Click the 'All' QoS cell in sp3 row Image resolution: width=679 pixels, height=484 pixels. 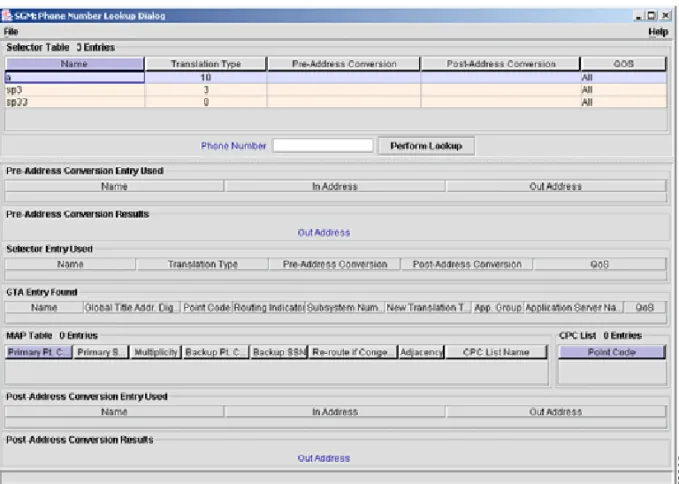pos(624,90)
